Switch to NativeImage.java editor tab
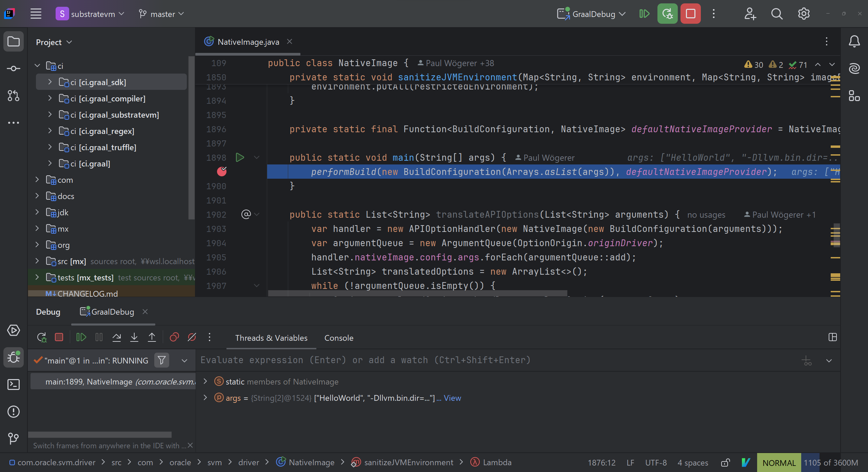Image resolution: width=868 pixels, height=472 pixels. click(249, 42)
